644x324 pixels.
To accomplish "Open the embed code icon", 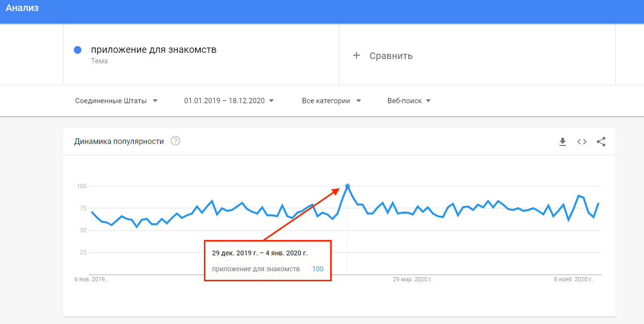I will pyautogui.click(x=582, y=142).
